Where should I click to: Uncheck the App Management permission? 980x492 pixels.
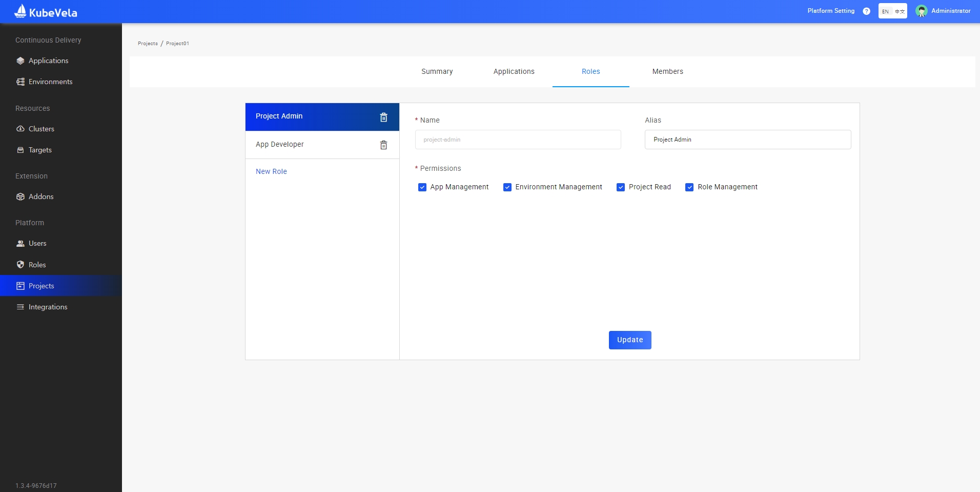(422, 187)
